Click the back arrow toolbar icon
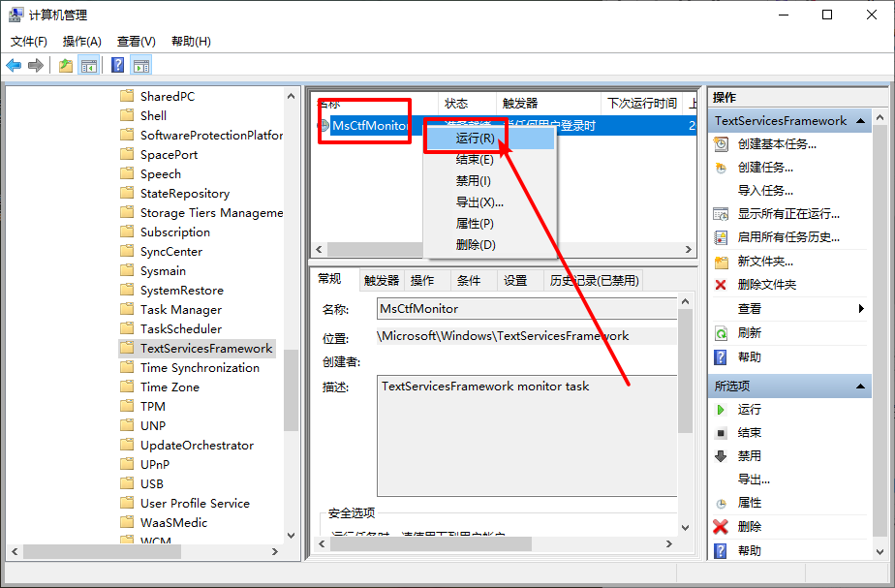 point(14,66)
